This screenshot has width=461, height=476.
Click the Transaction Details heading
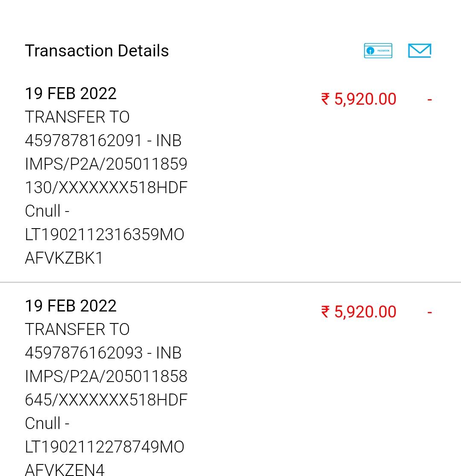point(97,51)
